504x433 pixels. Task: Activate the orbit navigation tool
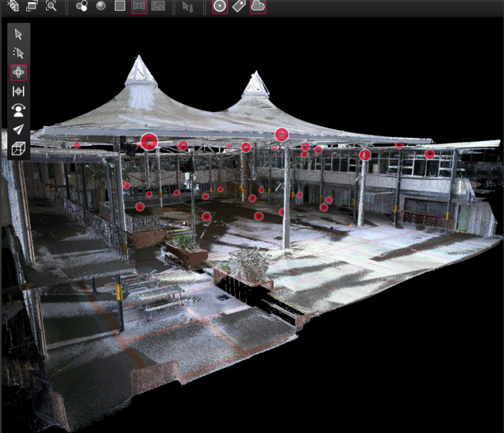18,72
